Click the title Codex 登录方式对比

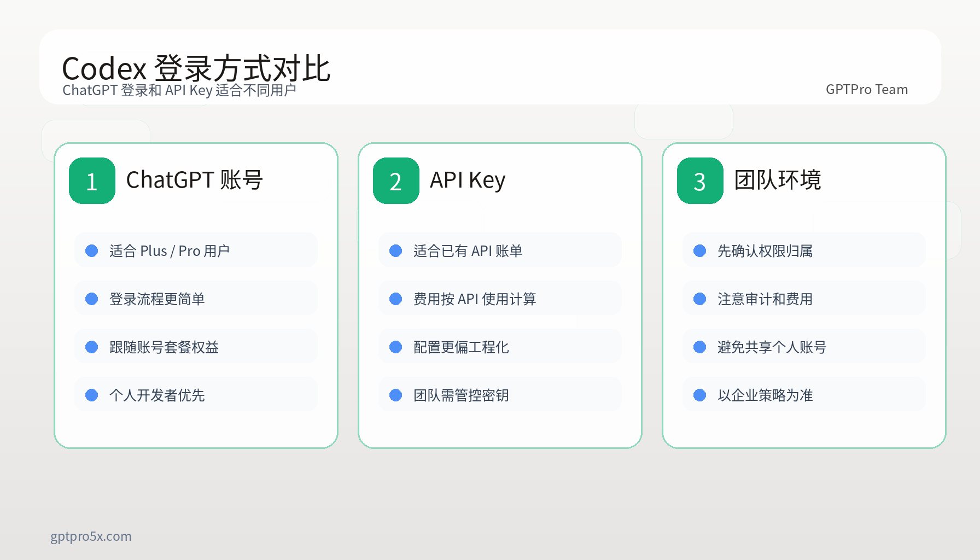tap(196, 68)
